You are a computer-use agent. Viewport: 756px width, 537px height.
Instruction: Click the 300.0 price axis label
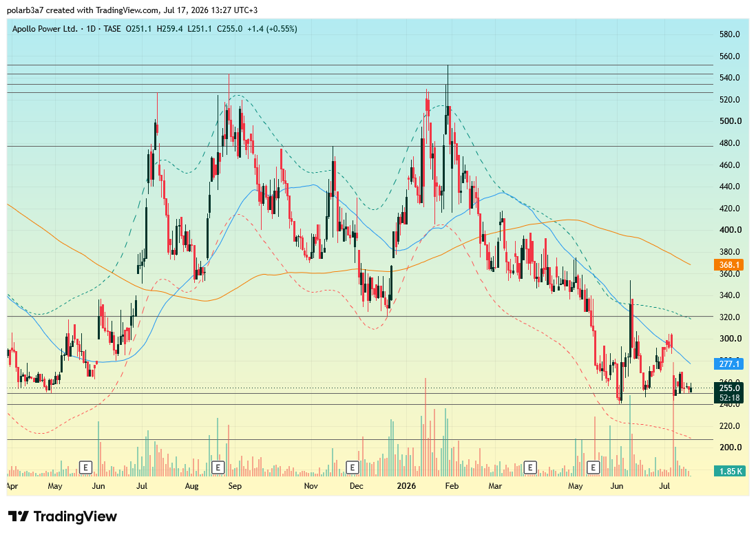729,339
